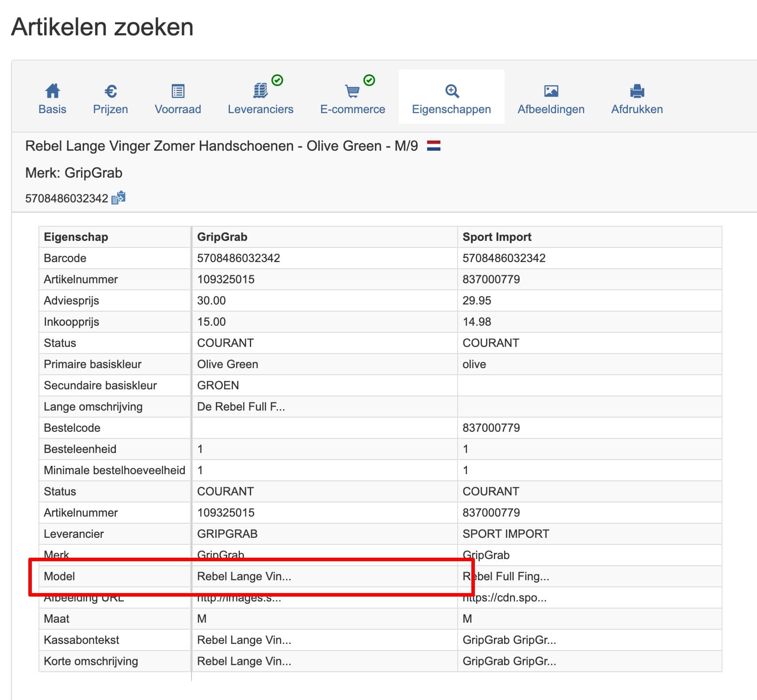Screen dimensions: 757x700
Task: Click the green checkmark badge on Leveranciers
Action: (x=277, y=80)
